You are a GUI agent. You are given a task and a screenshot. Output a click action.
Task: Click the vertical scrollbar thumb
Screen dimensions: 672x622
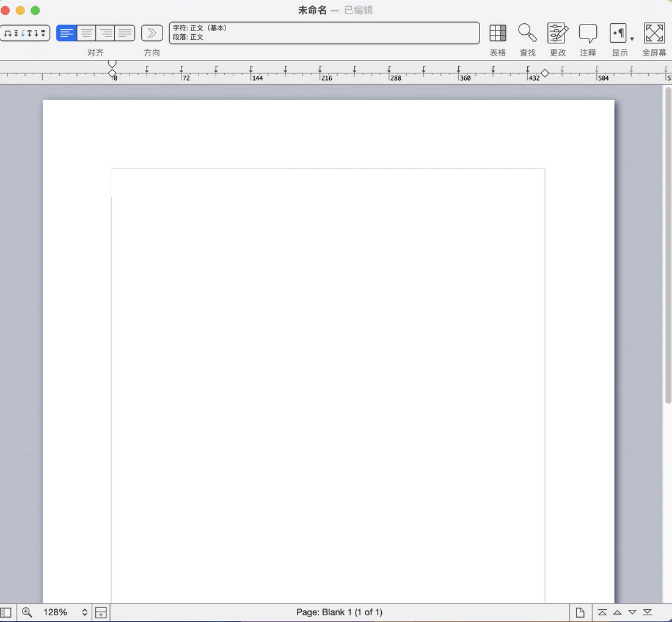[x=668, y=245]
